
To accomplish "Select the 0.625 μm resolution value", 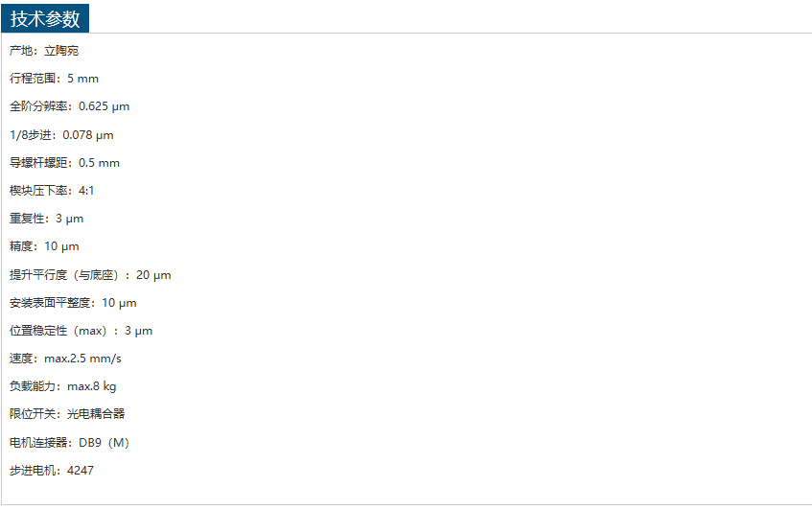I will tap(104, 106).
